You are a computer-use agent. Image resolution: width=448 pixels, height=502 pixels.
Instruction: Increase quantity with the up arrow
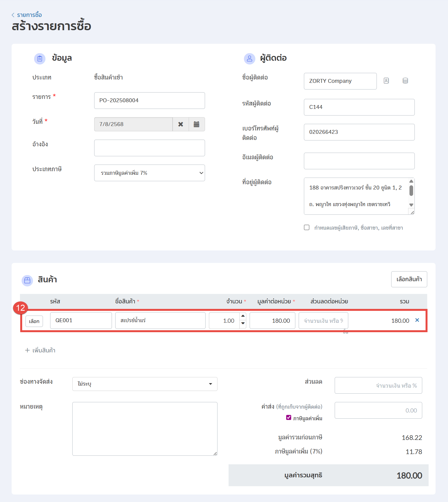coord(243,316)
